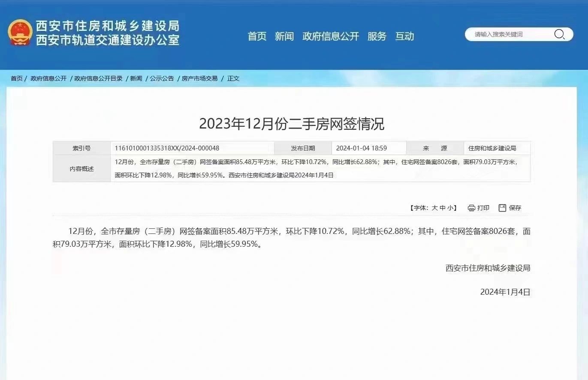Click the article body paragraph starting 12月份
The image size is (588, 380).
tap(292, 238)
